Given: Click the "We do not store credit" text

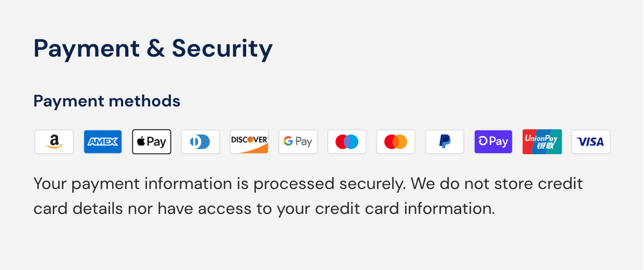Looking at the screenshot, I should coord(496,184).
